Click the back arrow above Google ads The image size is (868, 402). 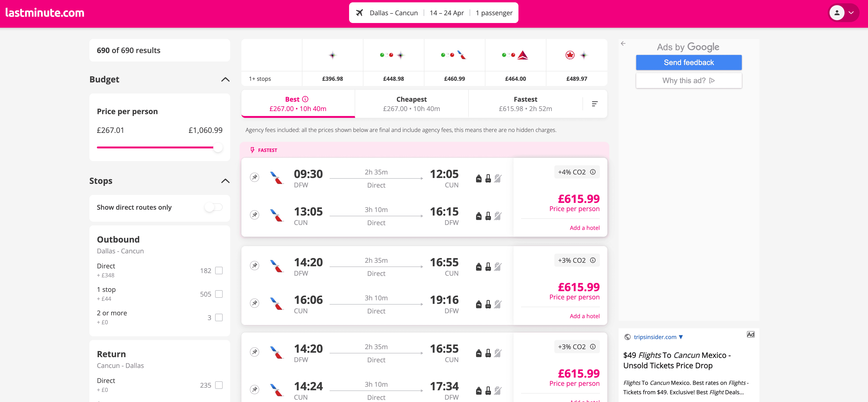623,43
